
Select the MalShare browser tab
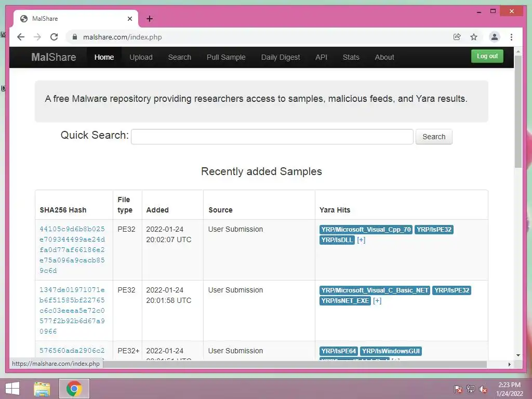(76, 19)
